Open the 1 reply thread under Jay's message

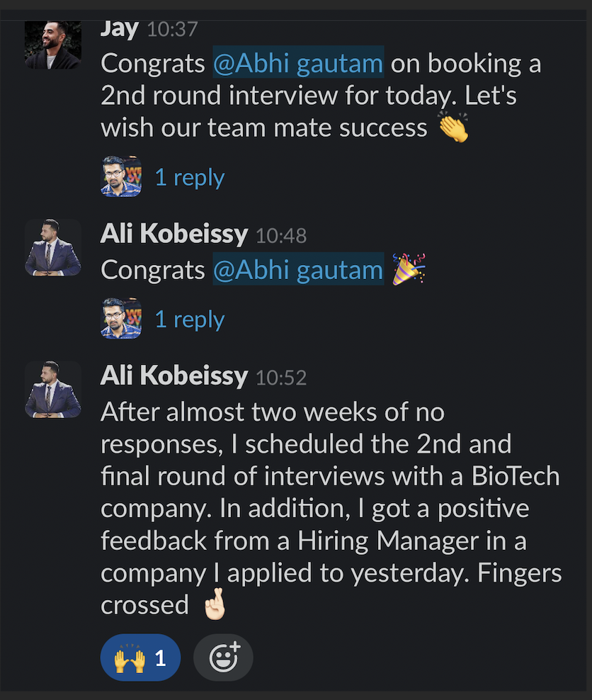point(189,177)
